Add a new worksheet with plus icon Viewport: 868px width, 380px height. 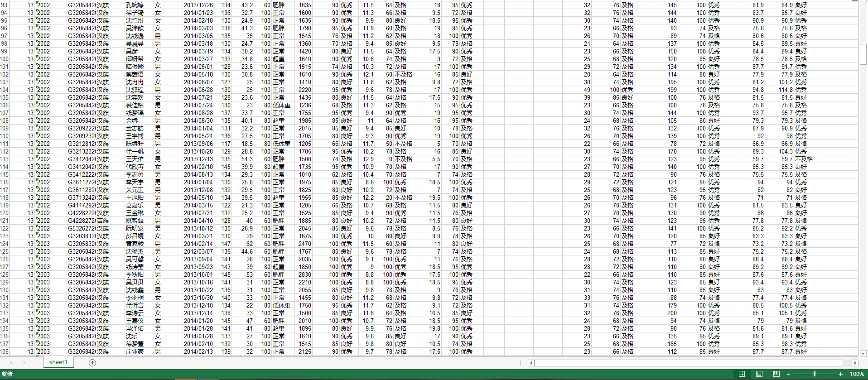coord(92,362)
